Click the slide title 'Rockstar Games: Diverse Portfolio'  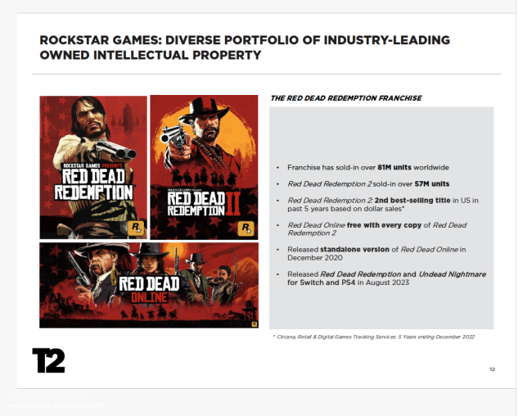(x=245, y=47)
